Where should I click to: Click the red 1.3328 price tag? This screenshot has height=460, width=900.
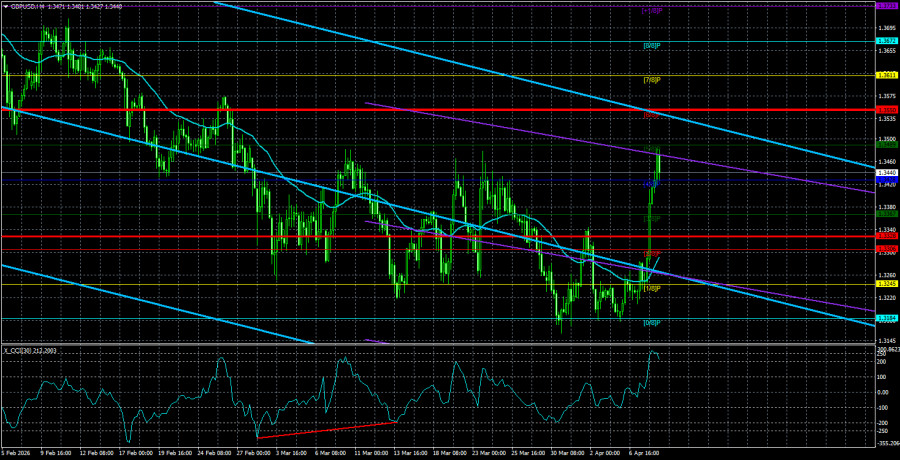pyautogui.click(x=887, y=236)
